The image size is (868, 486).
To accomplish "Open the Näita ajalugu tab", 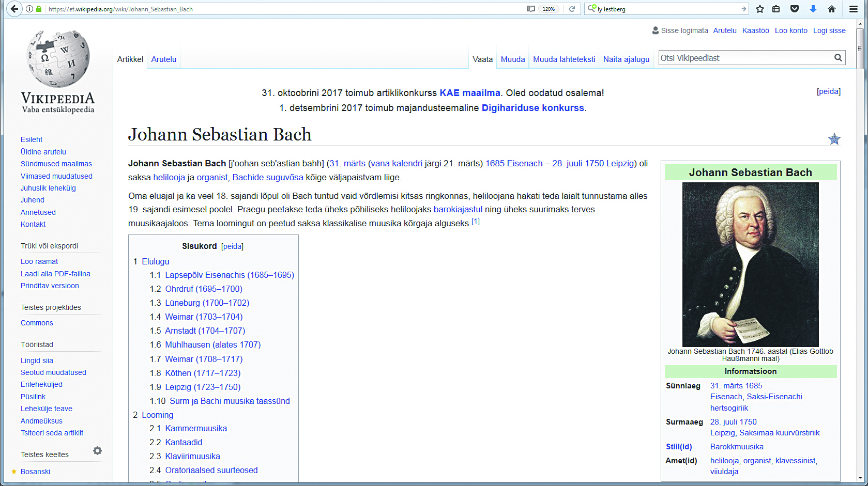I will tap(626, 59).
